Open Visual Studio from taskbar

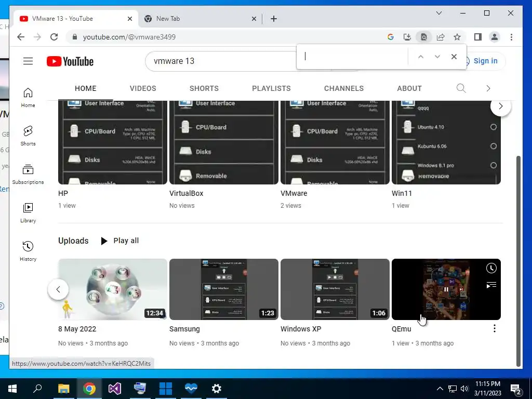[x=115, y=389]
